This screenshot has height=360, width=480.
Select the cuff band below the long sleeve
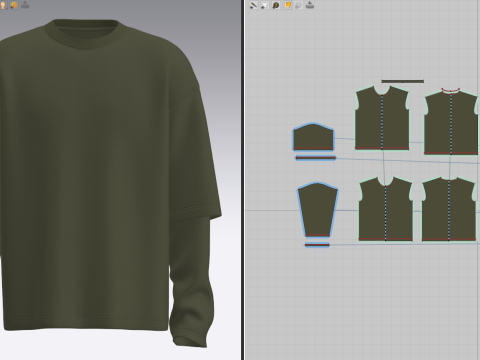(x=317, y=245)
